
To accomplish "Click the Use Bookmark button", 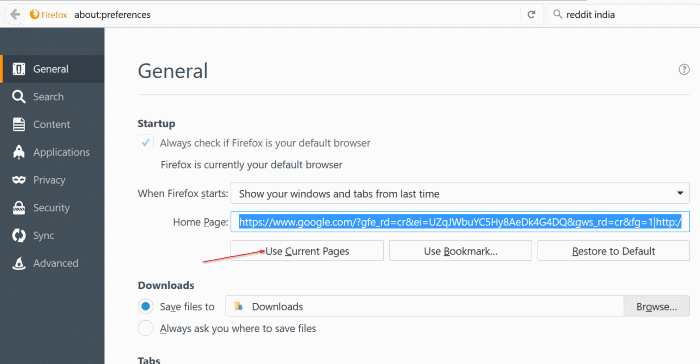I will click(x=460, y=251).
